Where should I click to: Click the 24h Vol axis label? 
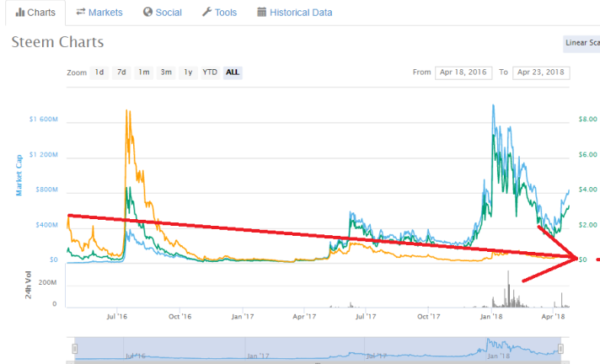[x=28, y=285]
